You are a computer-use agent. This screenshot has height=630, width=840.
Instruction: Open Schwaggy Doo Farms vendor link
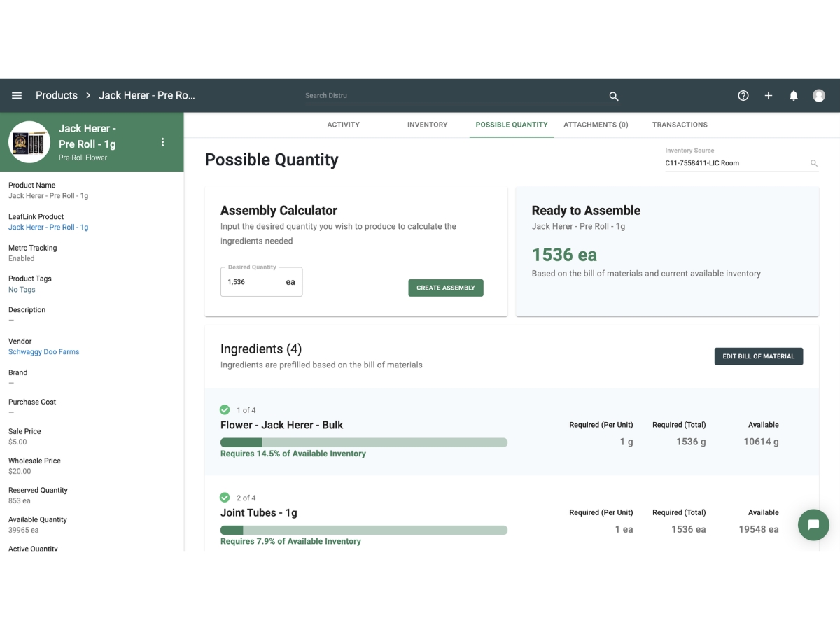point(44,352)
